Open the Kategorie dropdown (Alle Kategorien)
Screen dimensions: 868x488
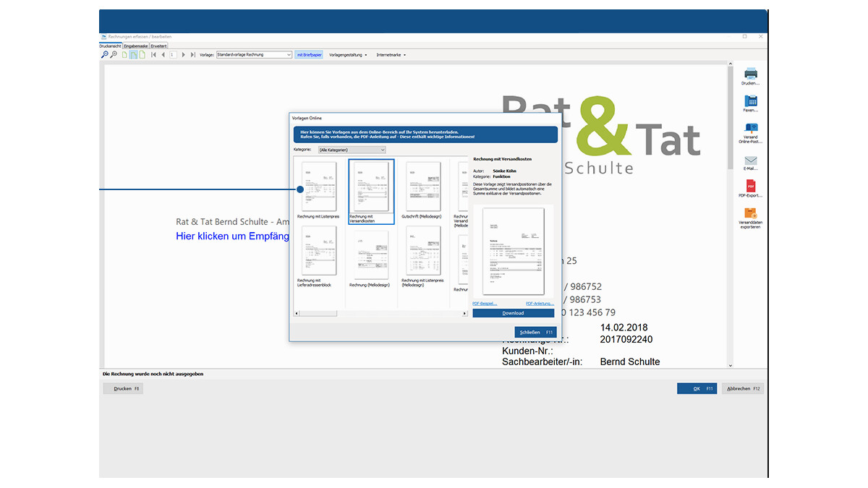click(352, 150)
